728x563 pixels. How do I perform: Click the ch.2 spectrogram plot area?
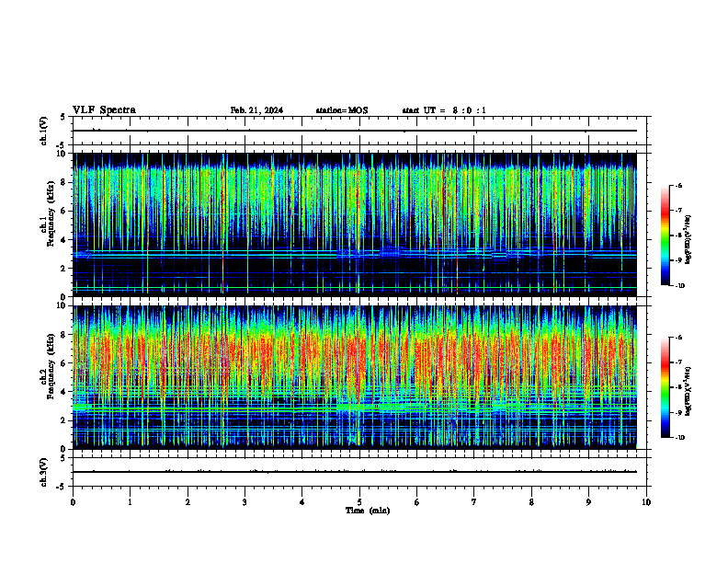(x=355, y=377)
